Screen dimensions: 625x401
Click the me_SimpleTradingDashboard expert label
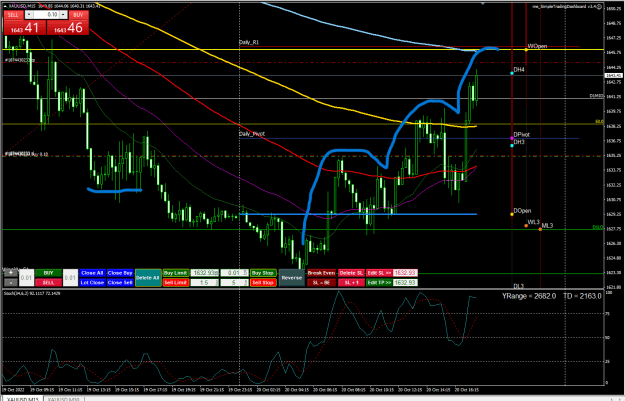point(564,6)
